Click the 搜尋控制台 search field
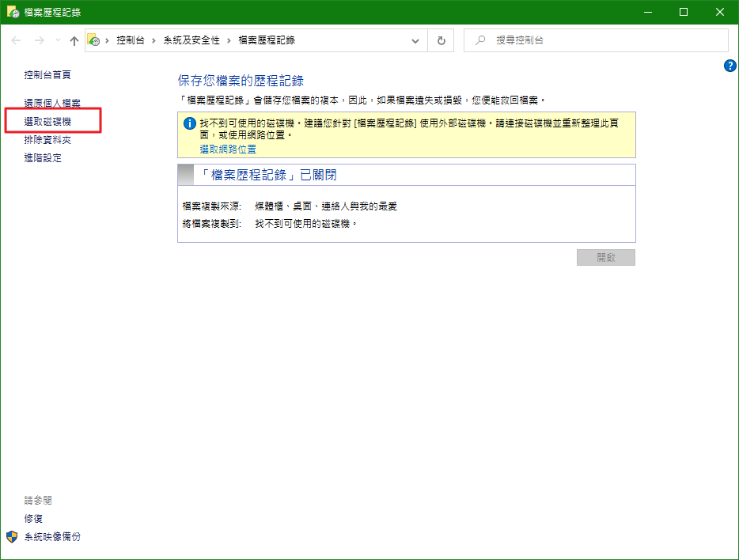The height and width of the screenshot is (560, 739). point(597,40)
